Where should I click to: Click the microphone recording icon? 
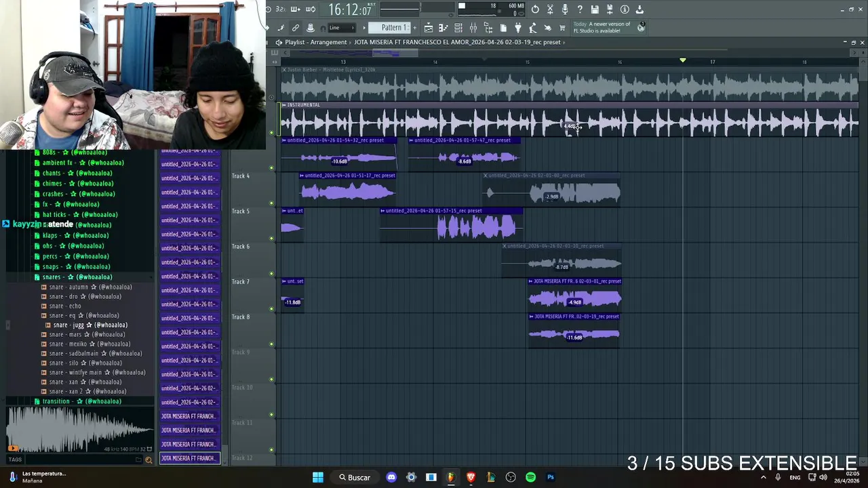click(565, 9)
